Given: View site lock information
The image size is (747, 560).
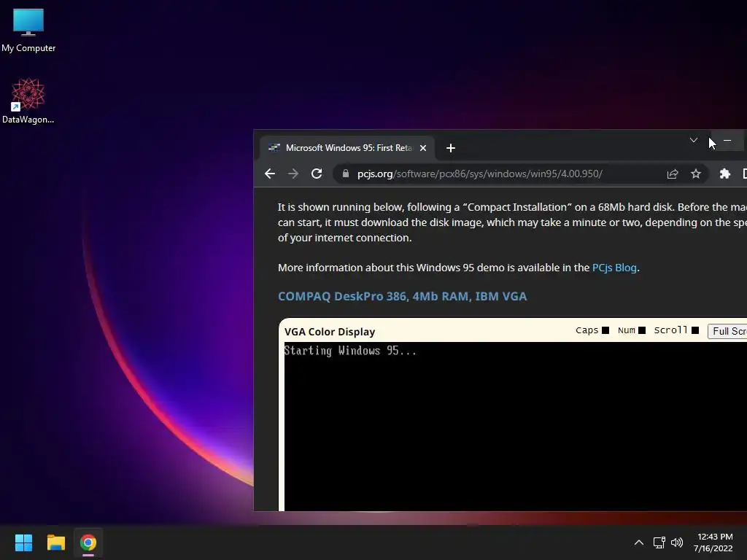Looking at the screenshot, I should pos(346,174).
